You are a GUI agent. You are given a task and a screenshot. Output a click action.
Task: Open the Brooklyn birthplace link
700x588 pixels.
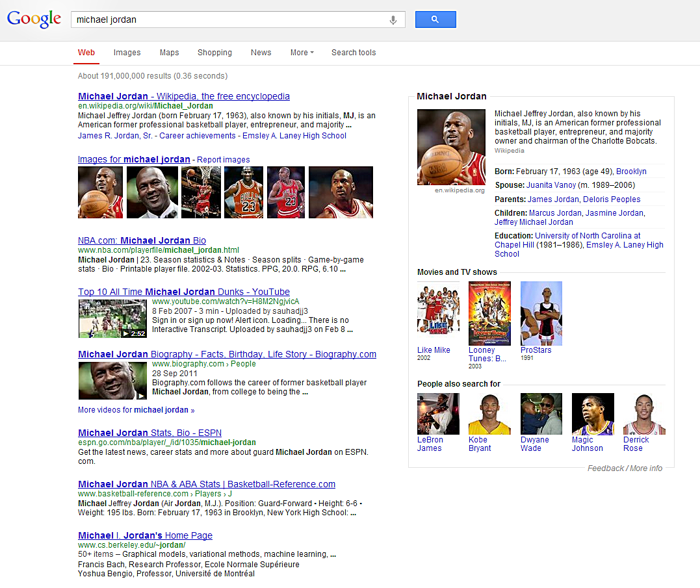(x=631, y=172)
